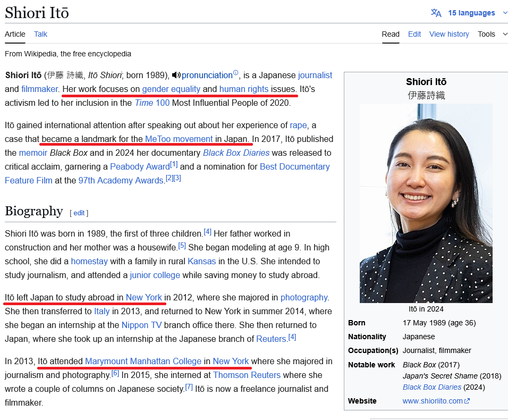
Task: Open Black Box Diaries (2024) in infobox
Action: [432, 387]
